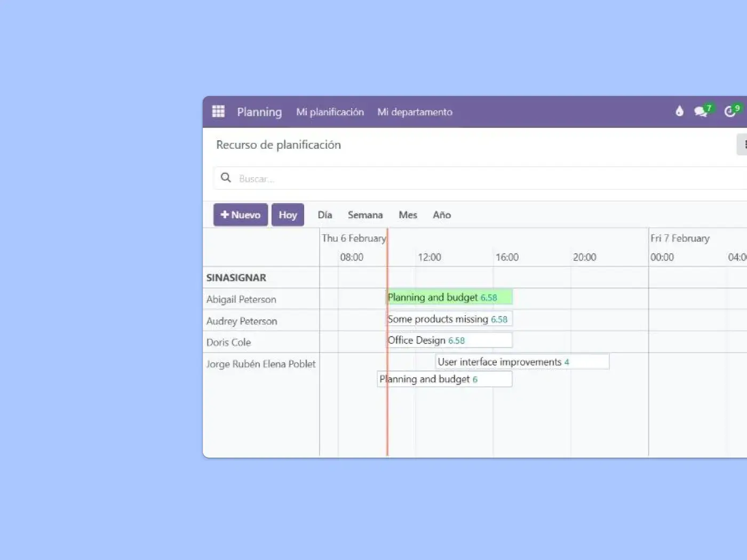Image resolution: width=747 pixels, height=560 pixels.
Task: Open the Office Design shift
Action: coord(449,340)
